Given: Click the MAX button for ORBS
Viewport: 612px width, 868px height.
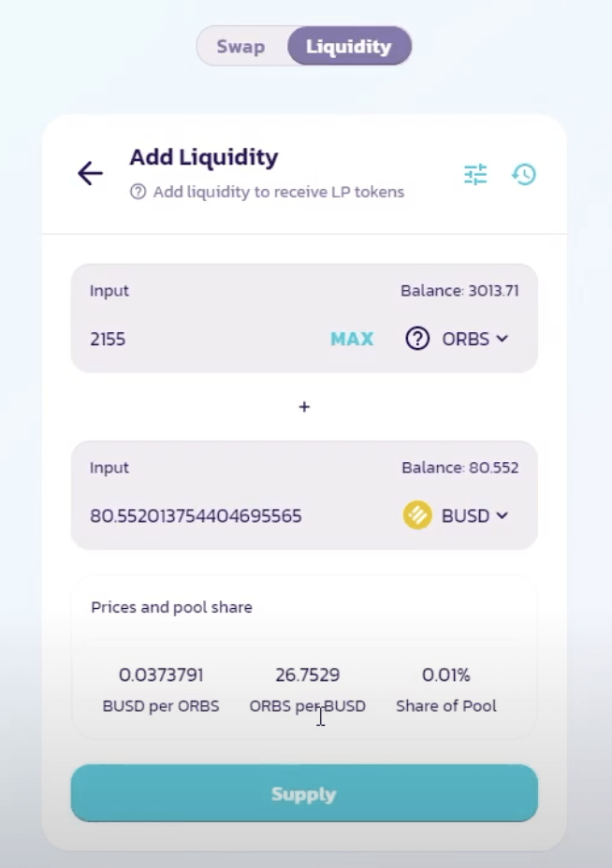Looking at the screenshot, I should (352, 339).
